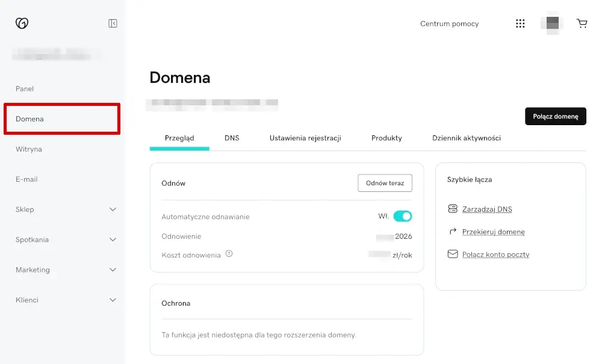602x364 pixels.
Task: Click the question mark icon next to Koszt odnowienia
Action: [229, 254]
